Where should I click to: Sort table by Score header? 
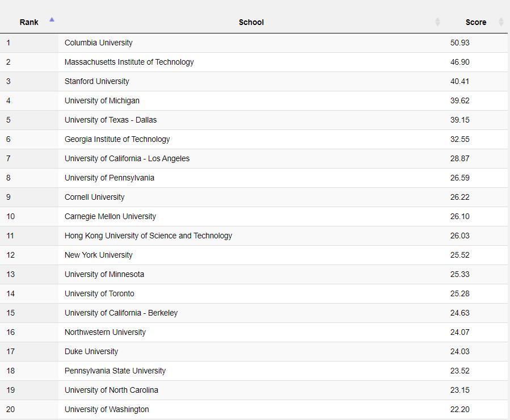[475, 22]
